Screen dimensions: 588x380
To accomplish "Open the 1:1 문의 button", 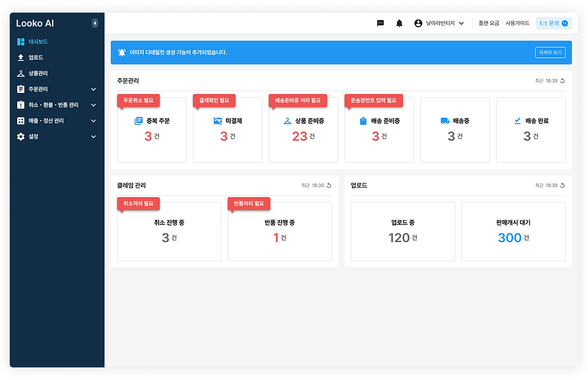I will click(554, 23).
